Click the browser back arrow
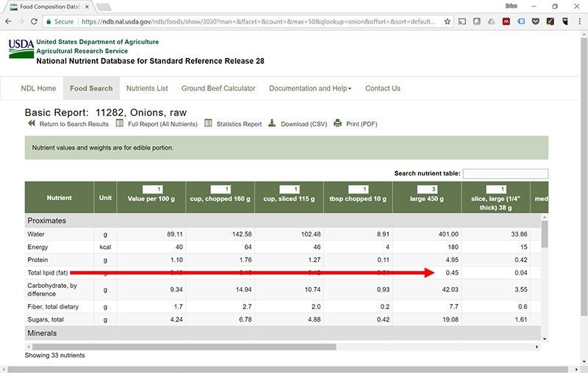 [8, 21]
